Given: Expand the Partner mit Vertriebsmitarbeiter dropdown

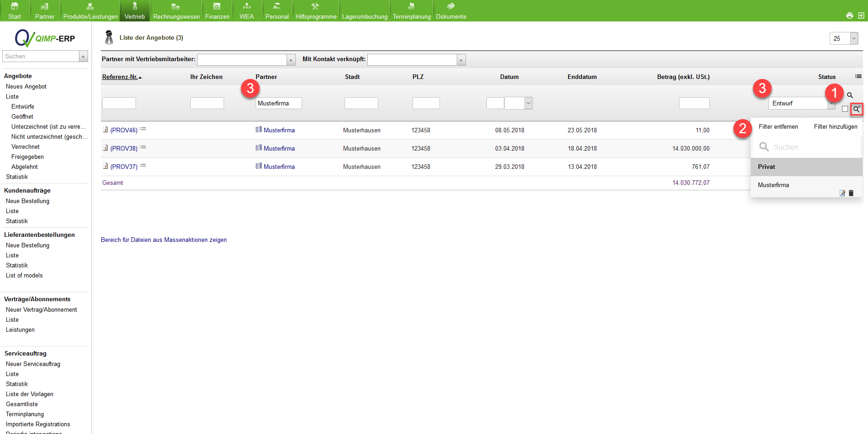Looking at the screenshot, I should (x=291, y=60).
